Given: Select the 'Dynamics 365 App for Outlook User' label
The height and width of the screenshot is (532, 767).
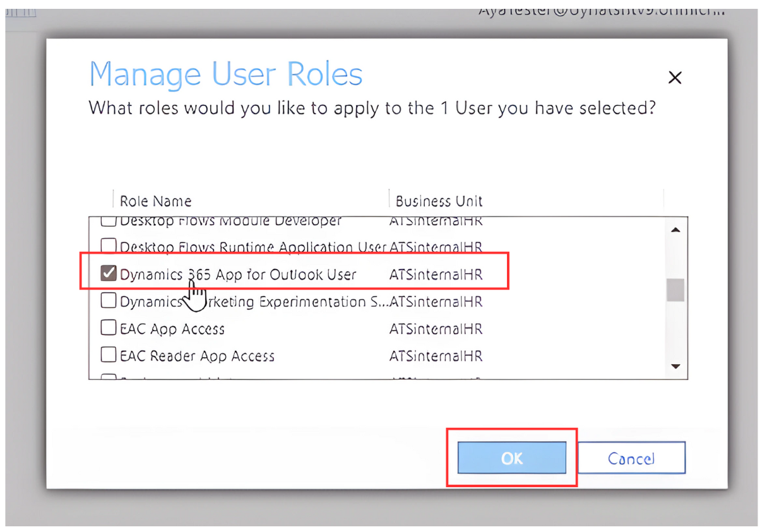Looking at the screenshot, I should [238, 275].
